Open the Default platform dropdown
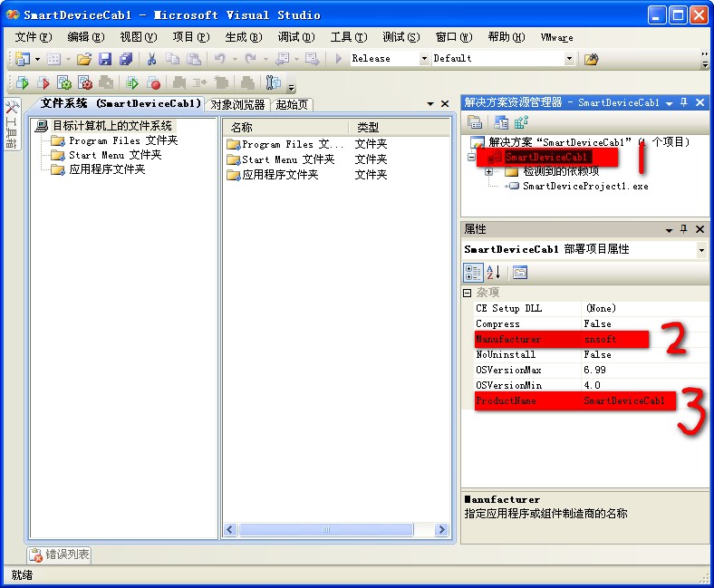Viewport: 714px width, 588px height. [569, 58]
